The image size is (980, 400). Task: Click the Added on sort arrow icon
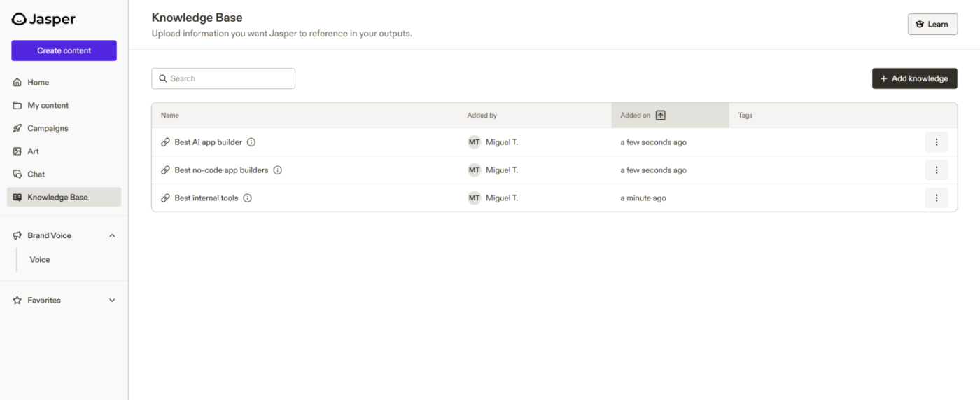point(660,116)
